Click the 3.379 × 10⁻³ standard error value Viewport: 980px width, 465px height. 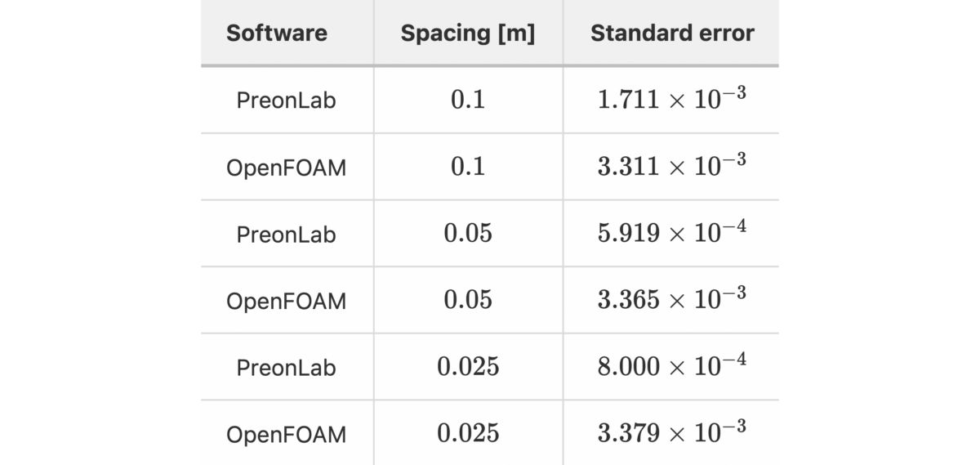click(x=671, y=433)
